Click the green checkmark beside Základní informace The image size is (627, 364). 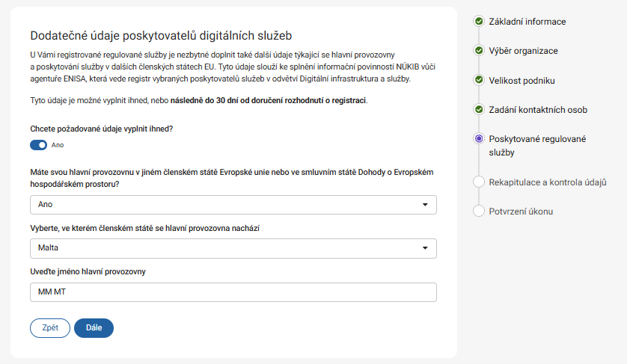click(x=479, y=22)
